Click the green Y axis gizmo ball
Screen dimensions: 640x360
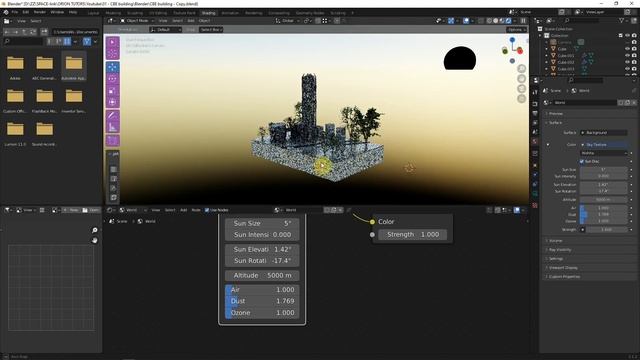coord(505,51)
